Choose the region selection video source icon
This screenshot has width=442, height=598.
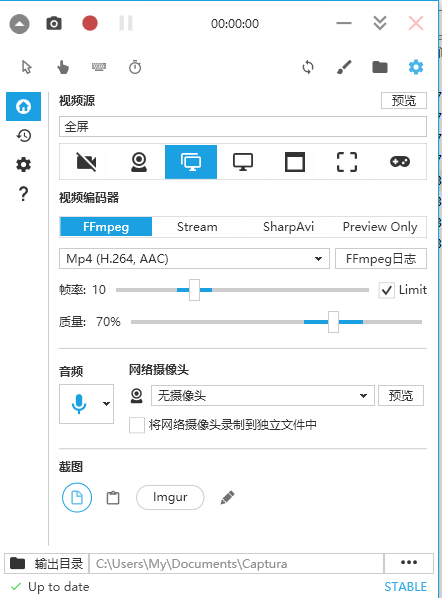(347, 162)
